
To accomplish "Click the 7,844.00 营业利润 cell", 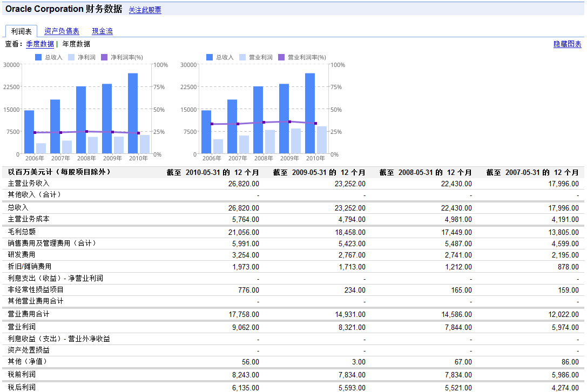I will coord(458,327).
